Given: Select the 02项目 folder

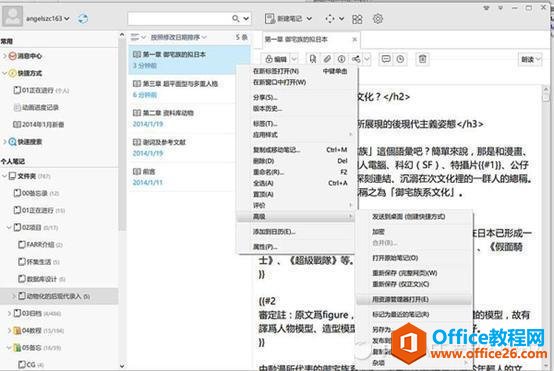Looking at the screenshot, I should click(x=35, y=228).
